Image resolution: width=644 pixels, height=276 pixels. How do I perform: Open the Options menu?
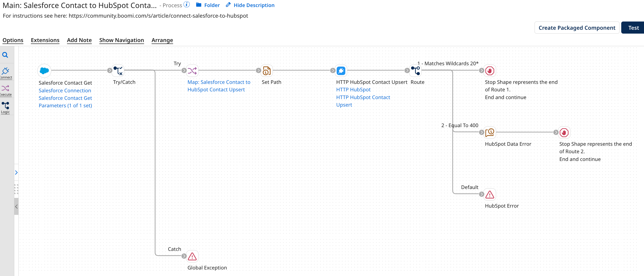[x=13, y=40]
